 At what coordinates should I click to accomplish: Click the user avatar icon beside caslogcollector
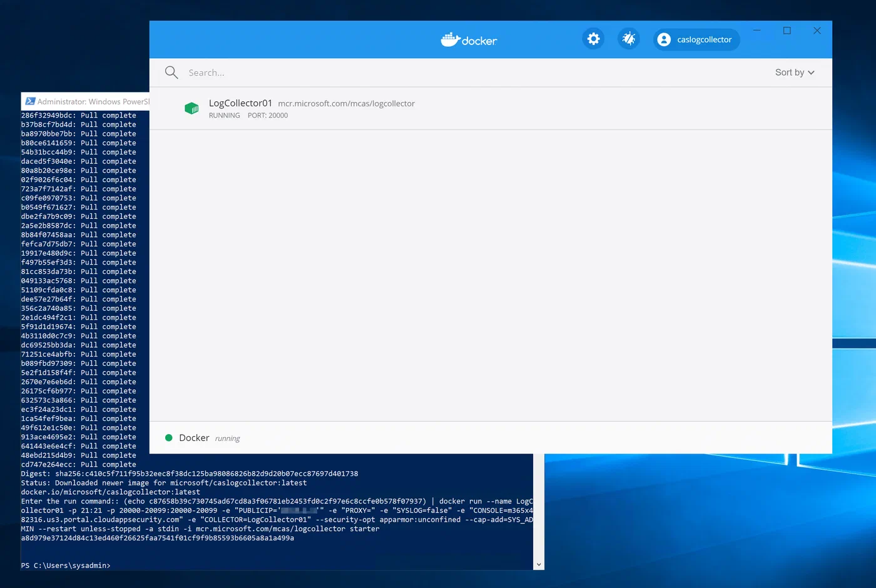pyautogui.click(x=664, y=39)
